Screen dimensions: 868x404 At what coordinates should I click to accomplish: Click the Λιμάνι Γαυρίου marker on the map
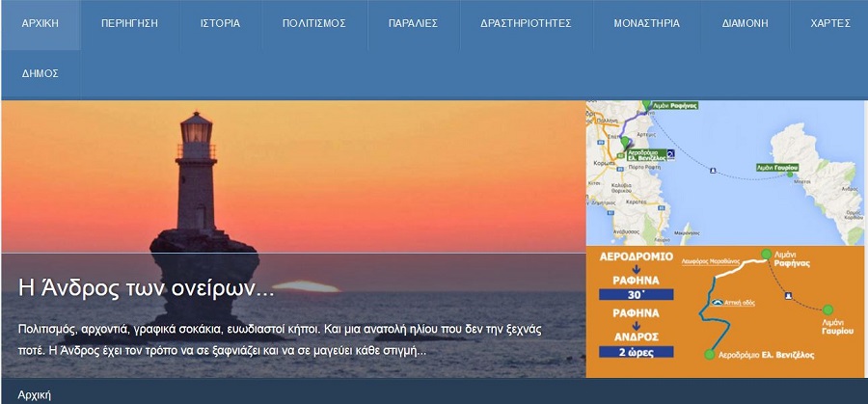[x=789, y=175]
